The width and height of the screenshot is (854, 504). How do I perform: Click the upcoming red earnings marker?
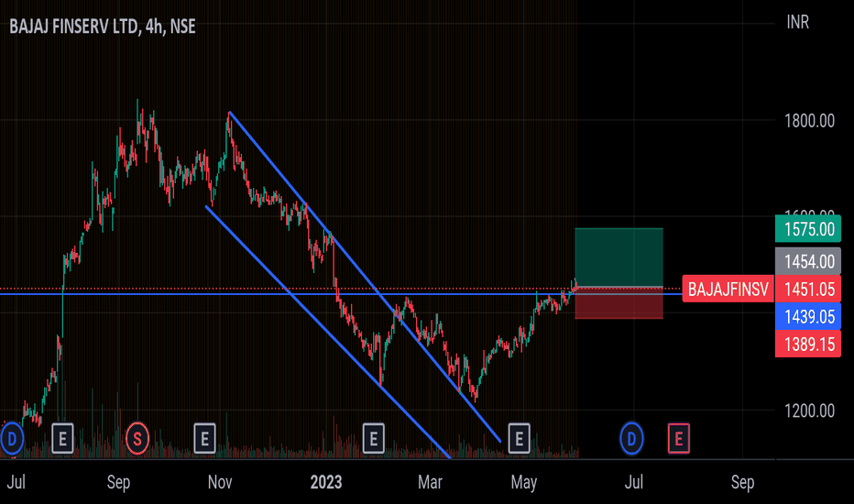coord(679,439)
